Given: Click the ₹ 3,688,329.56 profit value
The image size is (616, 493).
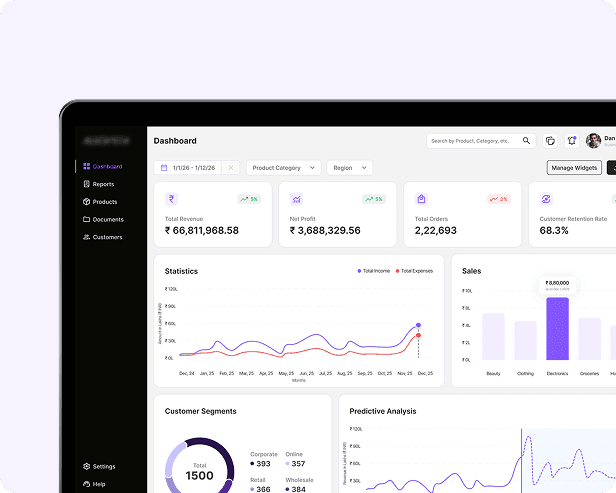Looking at the screenshot, I should coord(325,231).
